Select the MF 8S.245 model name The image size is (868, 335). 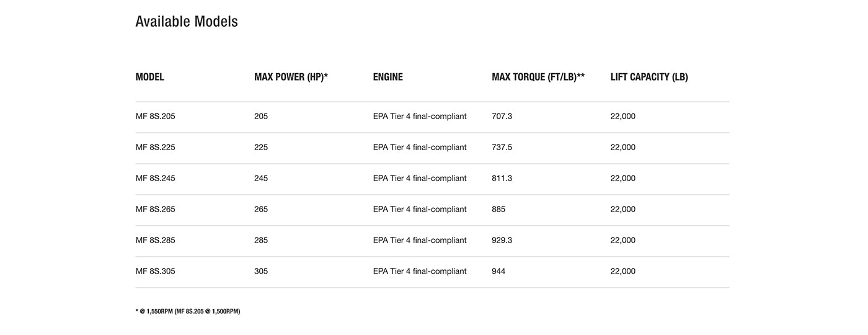click(156, 179)
